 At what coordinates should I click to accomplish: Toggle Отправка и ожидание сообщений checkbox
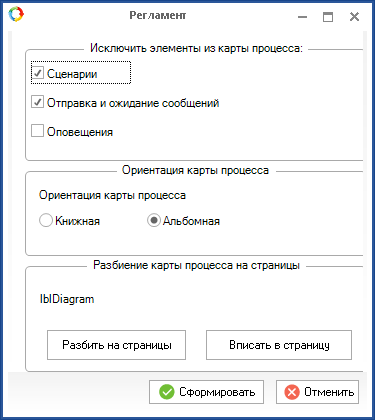[37, 102]
